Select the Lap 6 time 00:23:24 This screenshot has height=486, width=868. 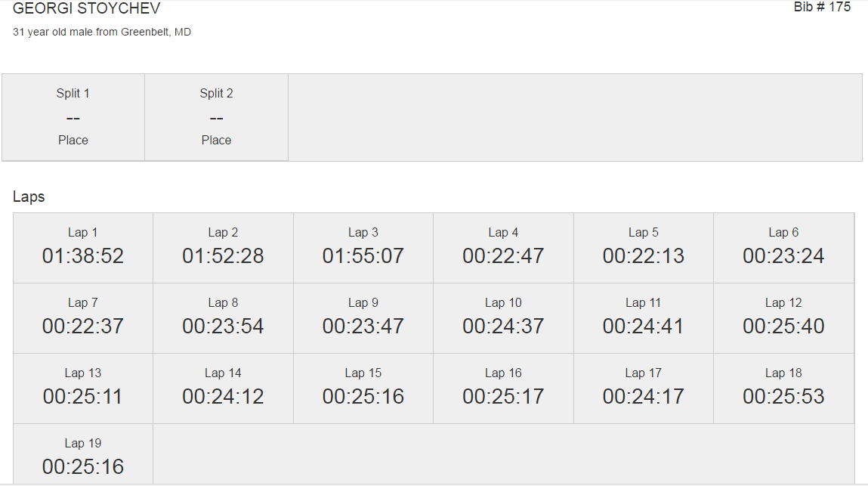point(783,256)
